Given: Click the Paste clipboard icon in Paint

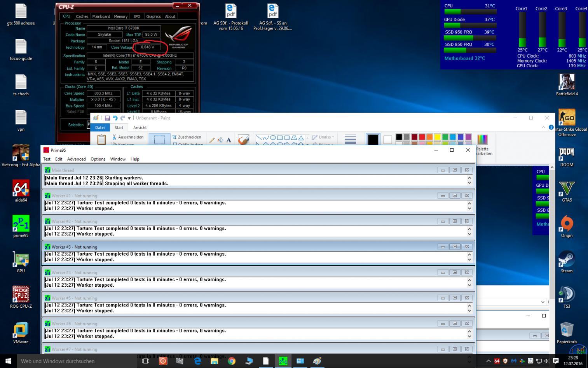Looking at the screenshot, I should pyautogui.click(x=101, y=140).
